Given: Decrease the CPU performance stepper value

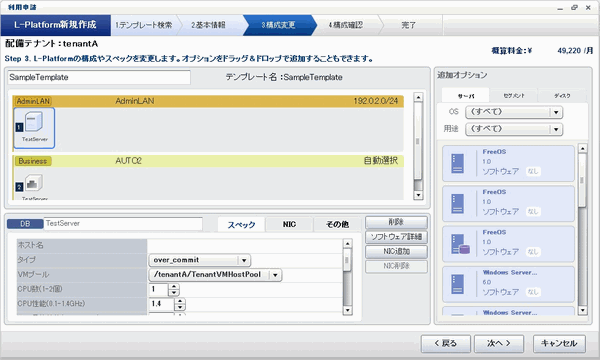Looking at the screenshot, I should pos(180,307).
